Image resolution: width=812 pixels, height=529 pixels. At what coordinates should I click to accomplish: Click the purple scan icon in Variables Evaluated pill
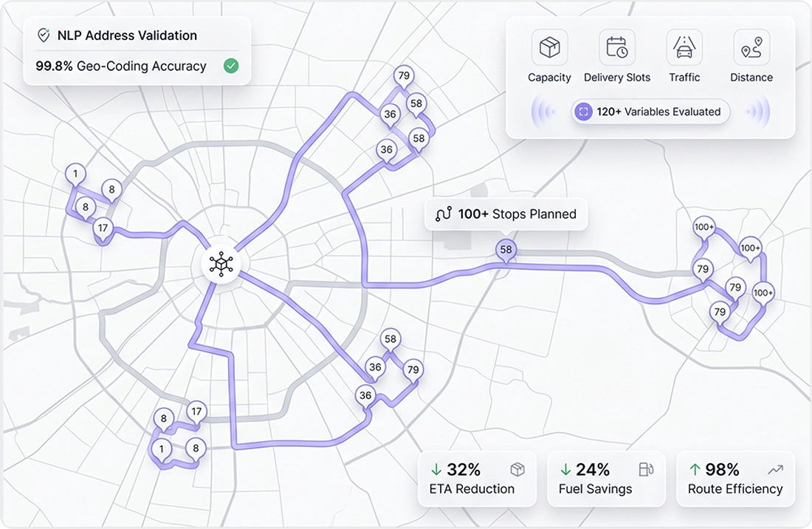(x=584, y=112)
